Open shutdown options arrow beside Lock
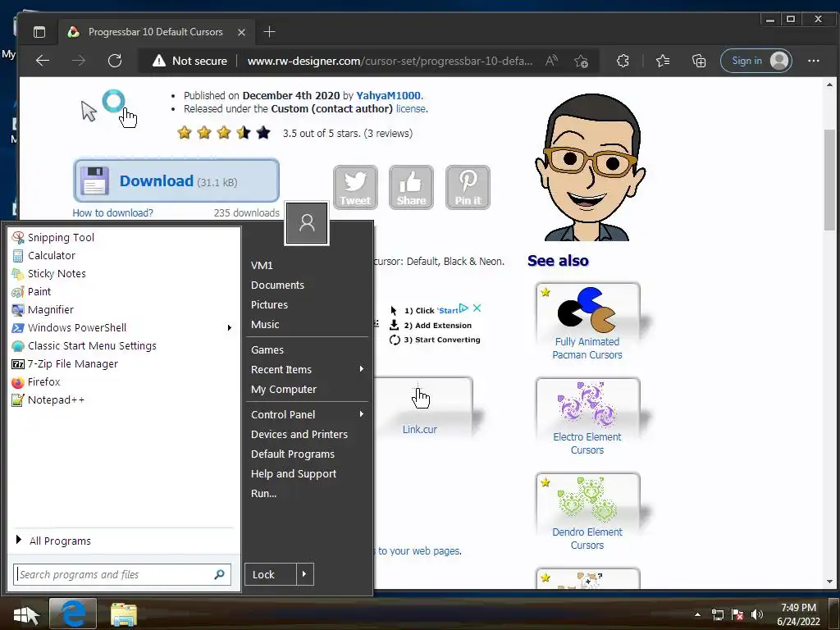Image resolution: width=840 pixels, height=630 pixels. click(x=304, y=574)
